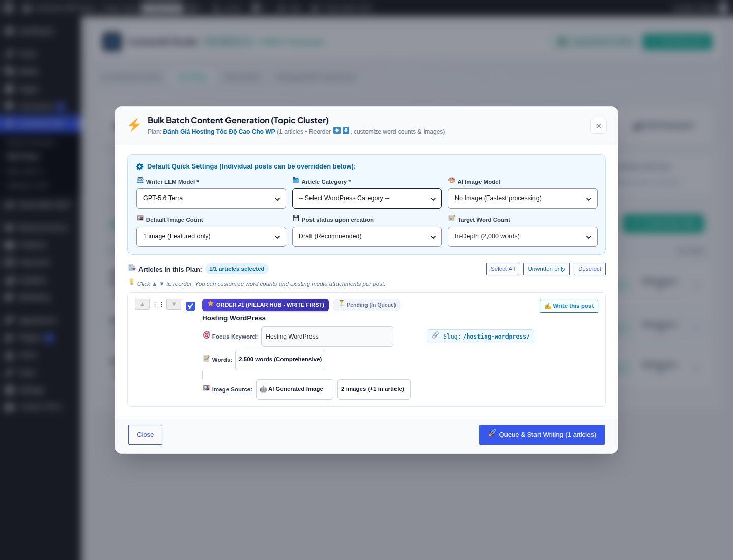Open the AI Generated Image source dropdown

point(295,389)
